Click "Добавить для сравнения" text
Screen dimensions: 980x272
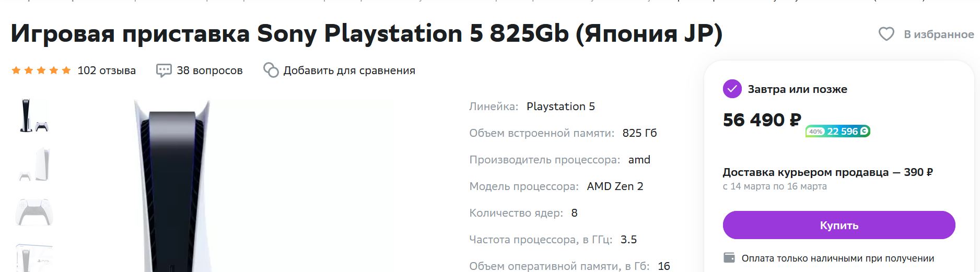point(349,70)
